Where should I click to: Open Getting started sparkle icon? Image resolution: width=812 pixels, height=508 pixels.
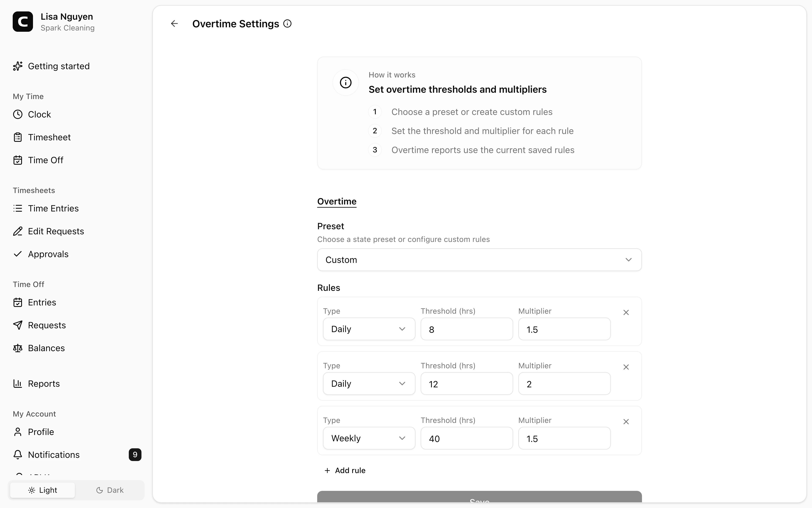(x=18, y=66)
